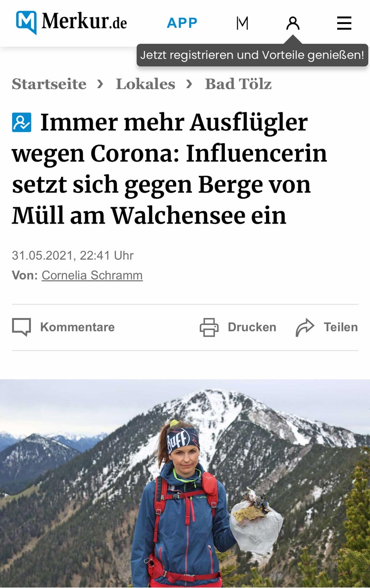Open the Kommentare section
Screen dimensions: 370x588
(77, 327)
